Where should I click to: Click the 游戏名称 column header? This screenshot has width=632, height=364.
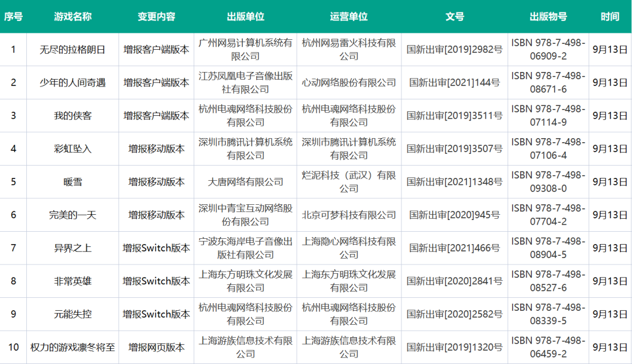(x=71, y=17)
